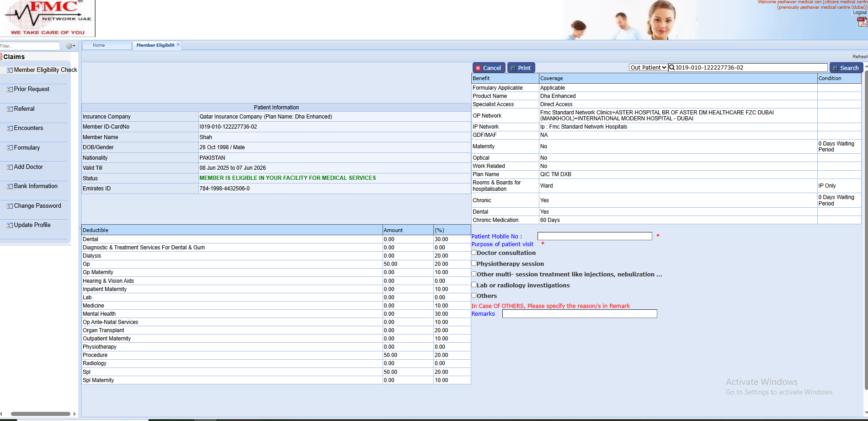
Task: Check the Doctor consultation checkbox
Action: (474, 252)
